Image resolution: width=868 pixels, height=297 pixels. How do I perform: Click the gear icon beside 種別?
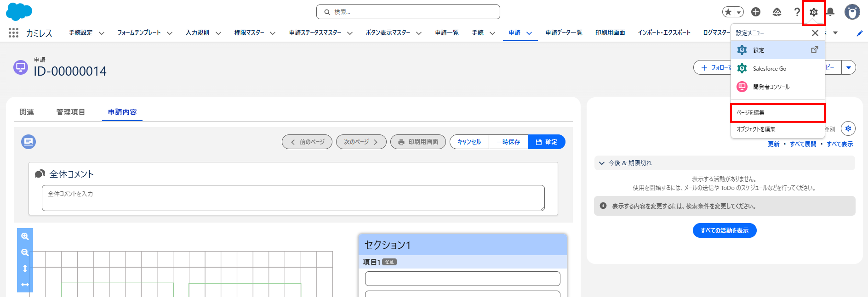848,128
